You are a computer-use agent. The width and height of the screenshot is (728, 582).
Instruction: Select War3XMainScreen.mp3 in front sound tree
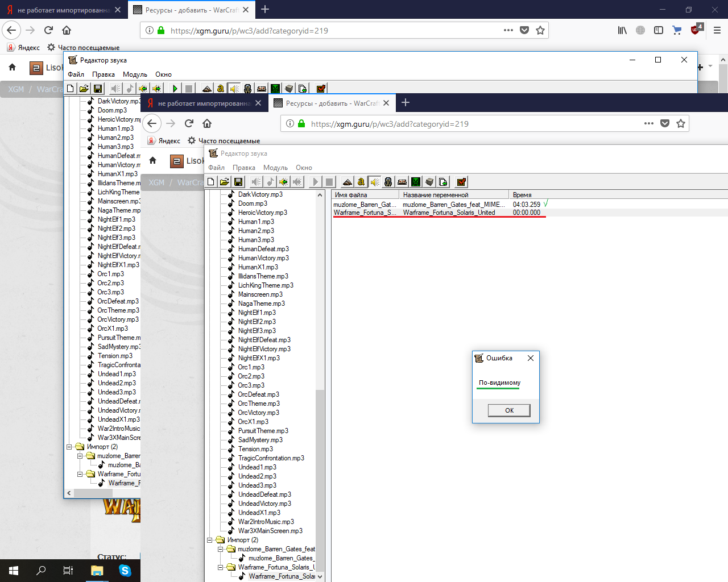click(270, 531)
